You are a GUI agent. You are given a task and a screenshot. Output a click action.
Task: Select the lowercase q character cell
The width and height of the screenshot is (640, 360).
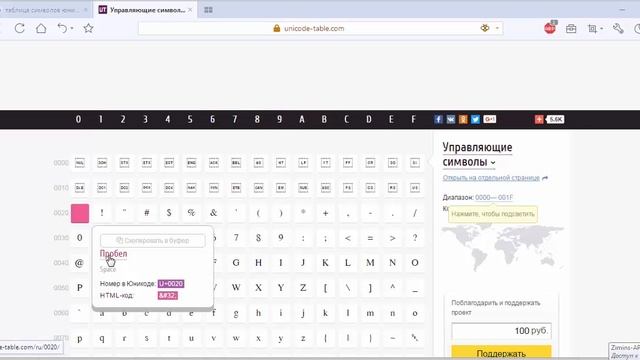[x=102, y=338]
